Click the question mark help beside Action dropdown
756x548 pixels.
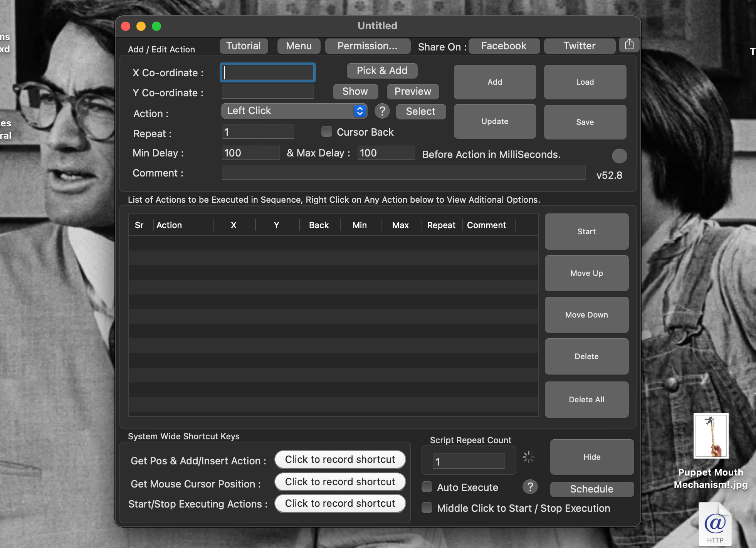coord(382,111)
